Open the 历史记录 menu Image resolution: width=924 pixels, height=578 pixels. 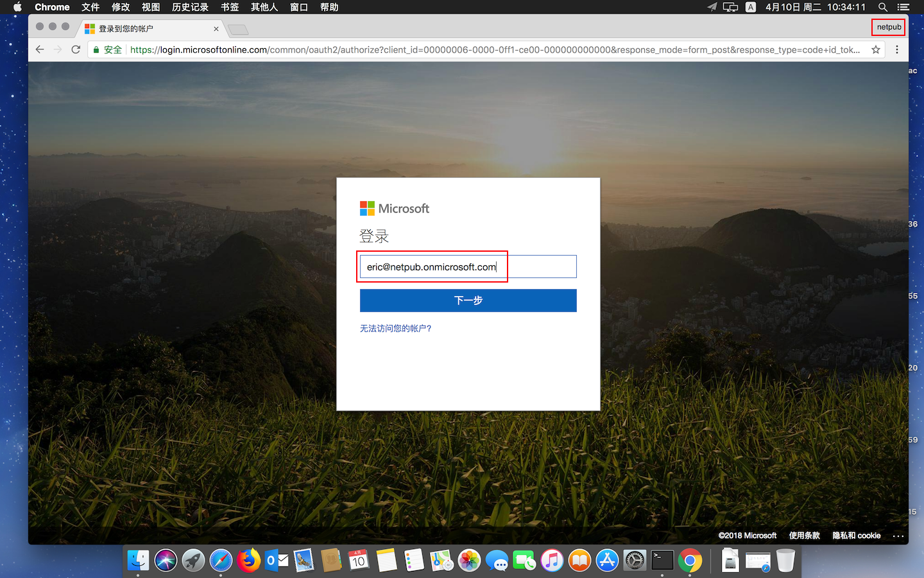point(190,7)
